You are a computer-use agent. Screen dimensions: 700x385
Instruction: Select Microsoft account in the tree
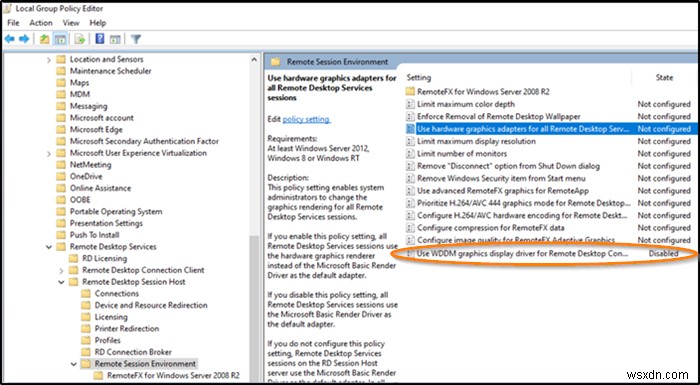tap(102, 118)
